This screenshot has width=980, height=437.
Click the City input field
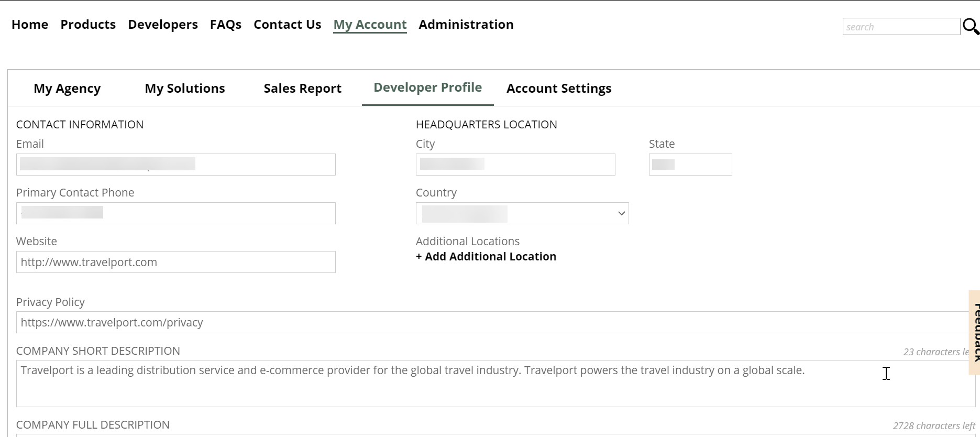click(515, 165)
